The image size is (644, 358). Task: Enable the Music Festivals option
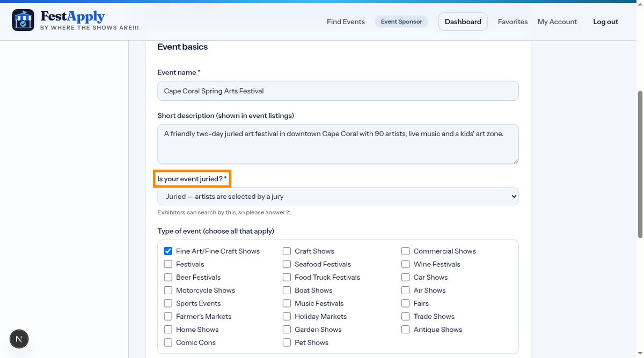point(287,303)
